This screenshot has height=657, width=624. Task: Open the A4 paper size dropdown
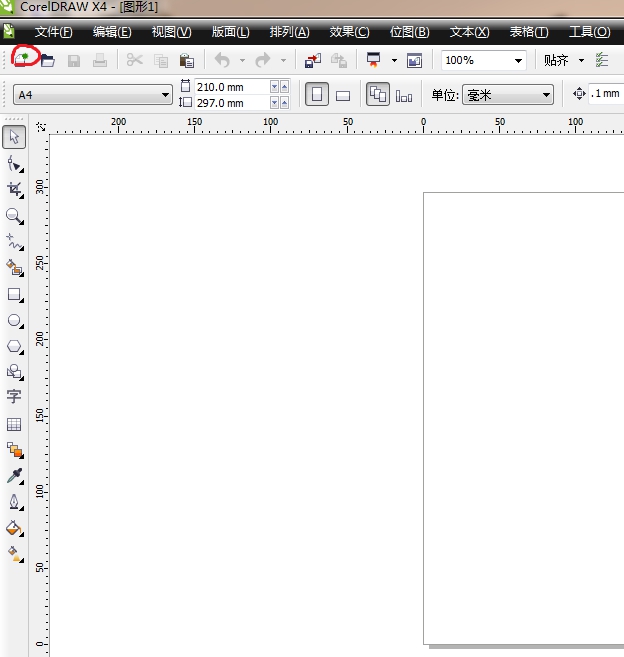click(x=93, y=95)
